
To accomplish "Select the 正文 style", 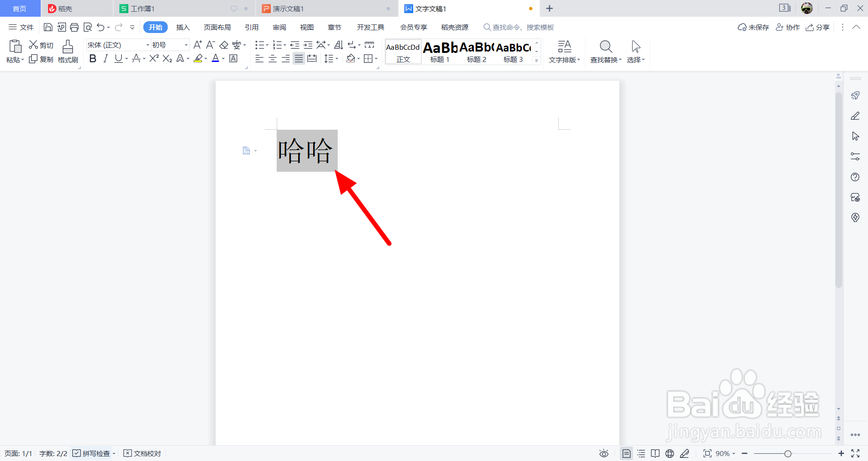I will [x=403, y=52].
